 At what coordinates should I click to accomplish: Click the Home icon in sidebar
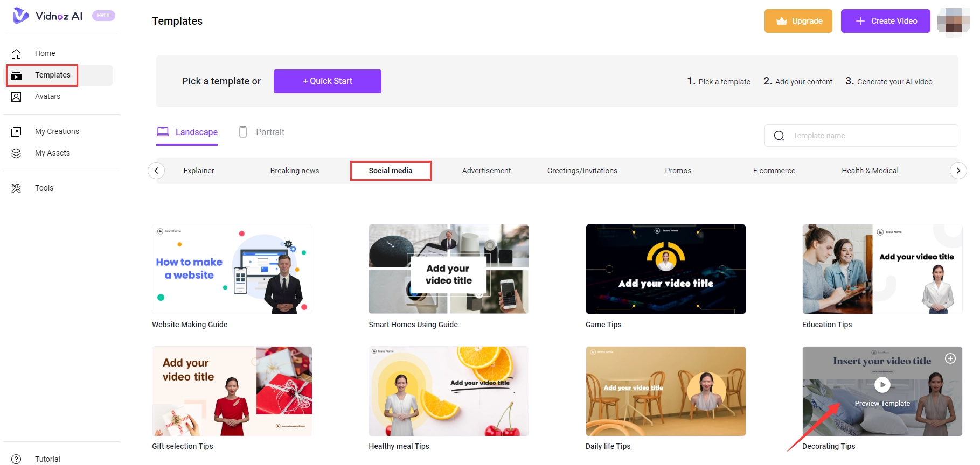coord(16,54)
